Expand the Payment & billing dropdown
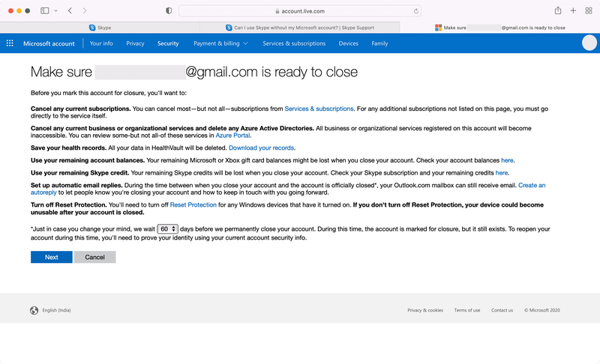 click(220, 43)
